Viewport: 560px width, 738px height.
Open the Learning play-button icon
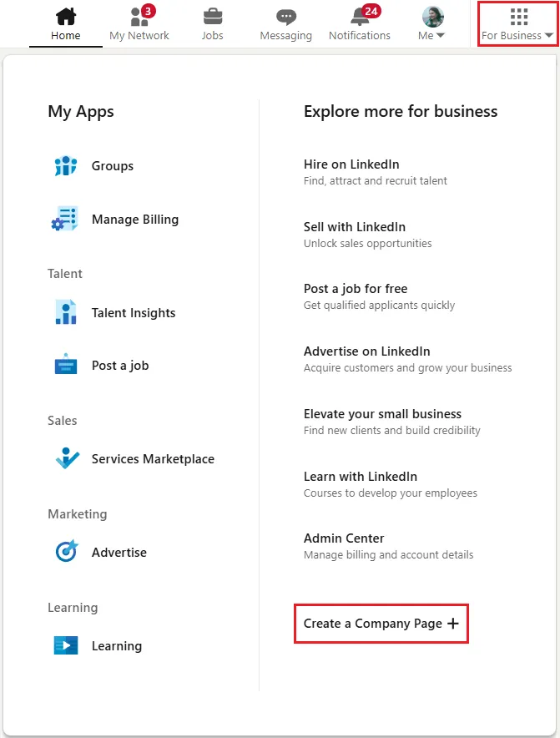coord(65,645)
